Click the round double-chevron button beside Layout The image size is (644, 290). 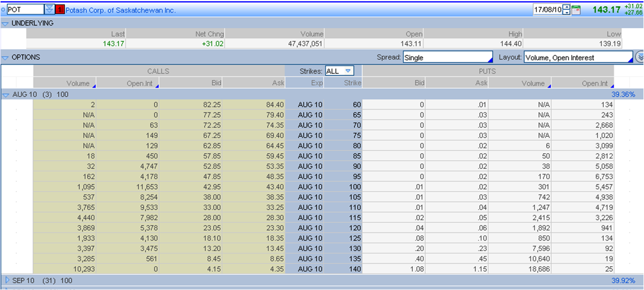click(x=640, y=58)
